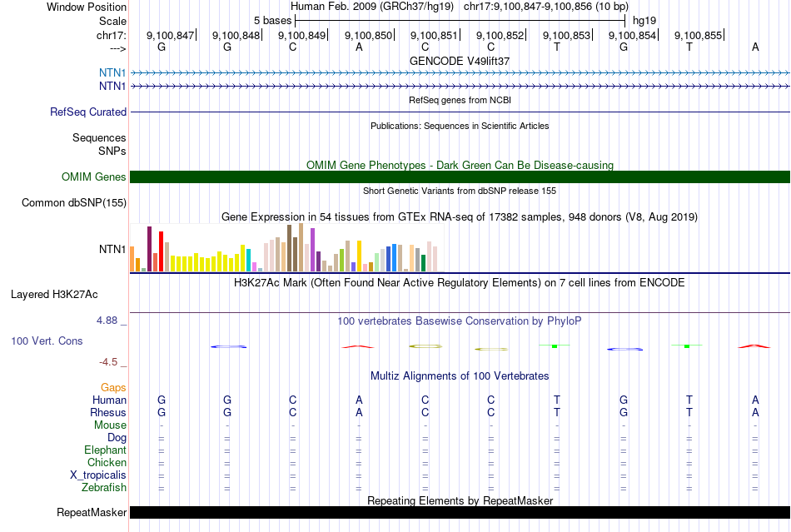Click the 5 bases scale label
Image resolution: width=791 pixels, height=532 pixels.
pos(272,21)
